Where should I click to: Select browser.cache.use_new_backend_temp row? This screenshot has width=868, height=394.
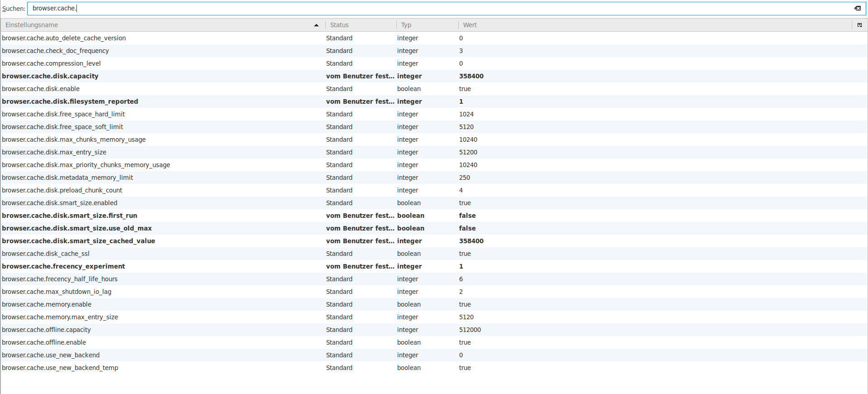[434, 368]
